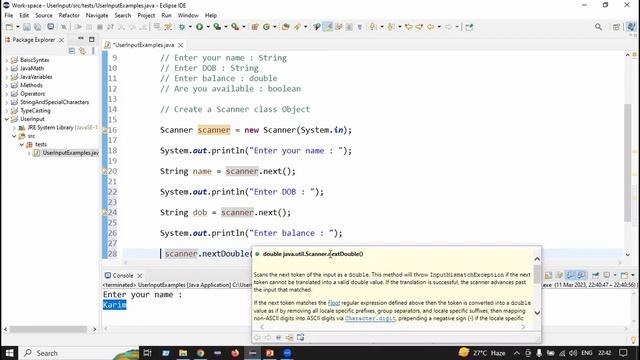Click Collapse All in Package Explorer
The image size is (640, 360).
pyautogui.click(x=72, y=51)
